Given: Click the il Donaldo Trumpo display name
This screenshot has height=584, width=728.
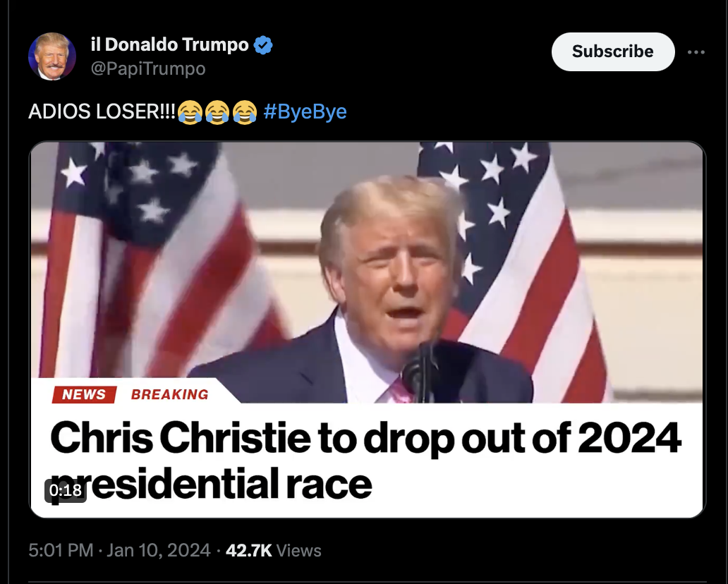Looking at the screenshot, I should point(170,44).
